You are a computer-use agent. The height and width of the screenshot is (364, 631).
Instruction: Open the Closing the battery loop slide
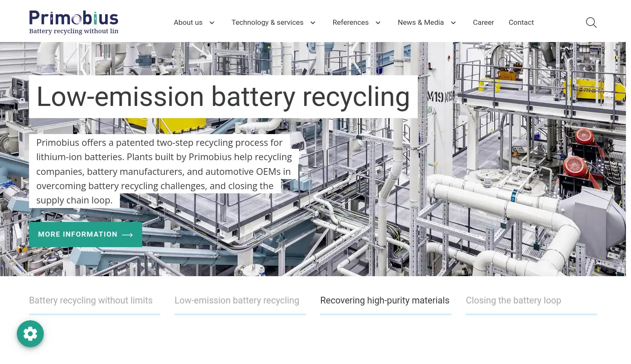(513, 300)
